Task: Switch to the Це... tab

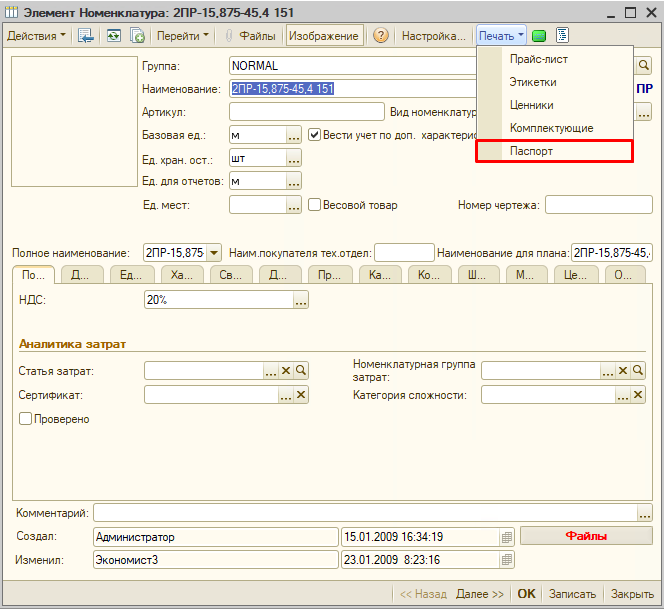Action: (x=575, y=275)
